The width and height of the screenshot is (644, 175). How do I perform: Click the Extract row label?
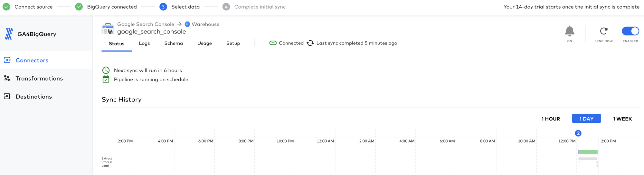pyautogui.click(x=107, y=159)
